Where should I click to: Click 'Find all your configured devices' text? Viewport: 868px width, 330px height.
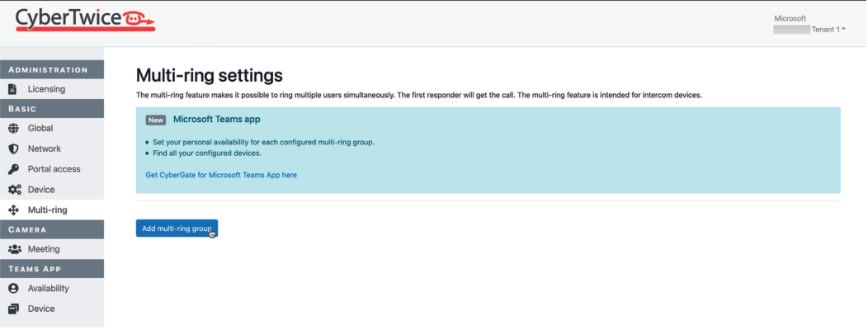207,153
